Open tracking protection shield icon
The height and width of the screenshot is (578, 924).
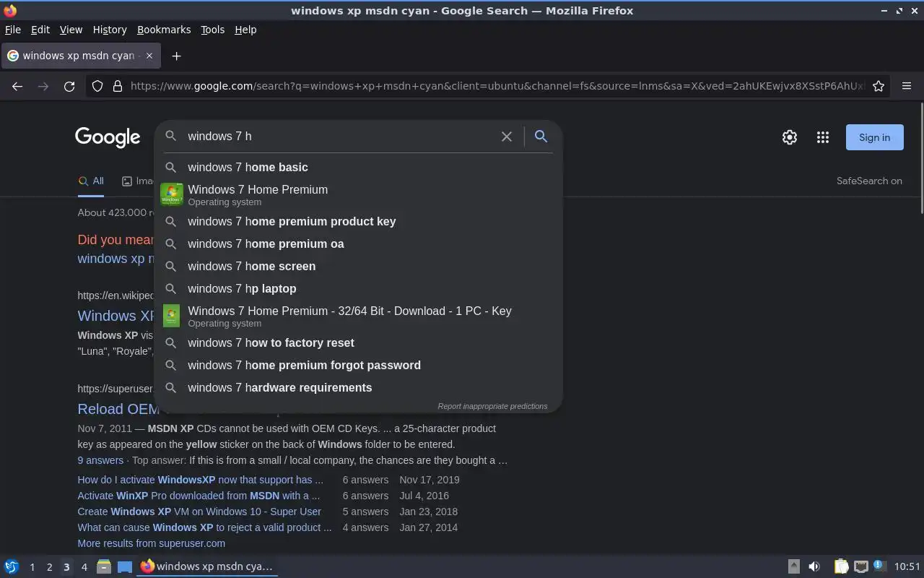tap(97, 86)
